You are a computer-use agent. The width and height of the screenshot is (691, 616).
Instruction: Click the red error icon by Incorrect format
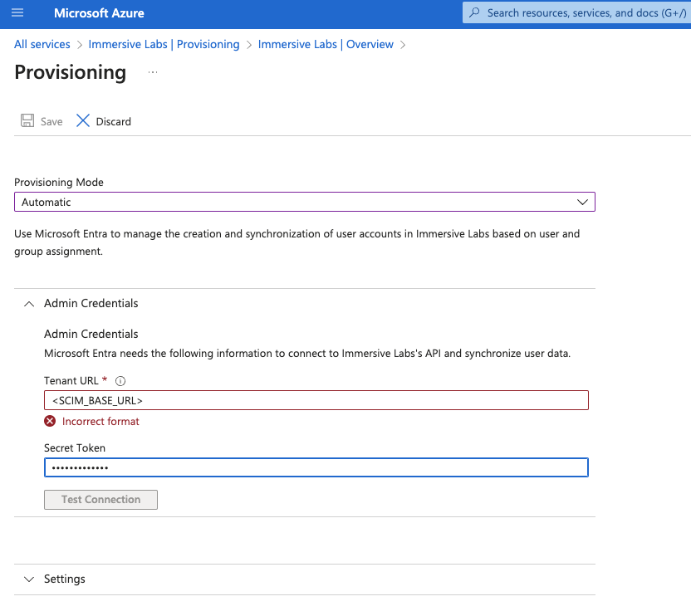click(50, 421)
